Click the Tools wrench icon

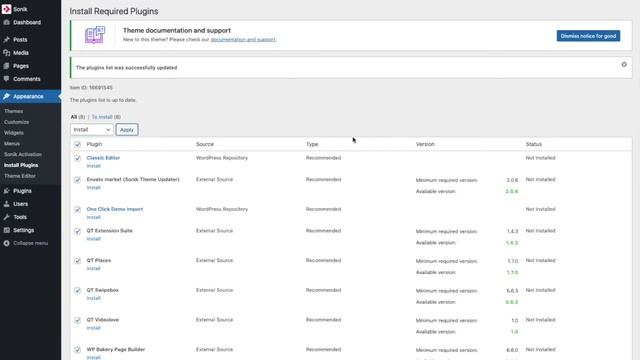pyautogui.click(x=6, y=217)
